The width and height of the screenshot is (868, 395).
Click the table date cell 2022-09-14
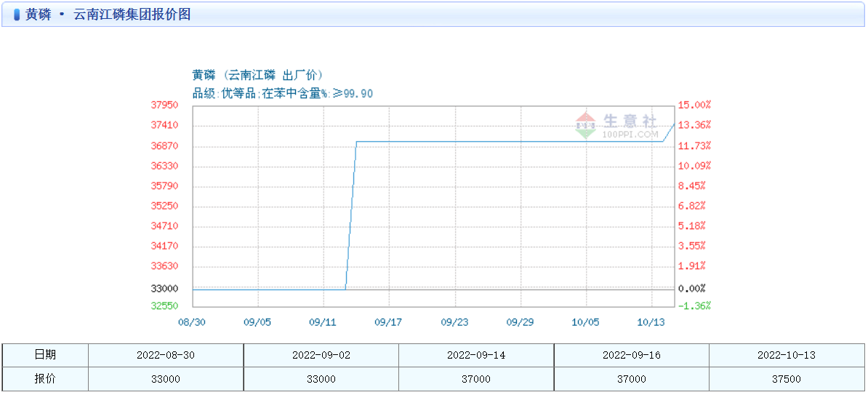(x=476, y=355)
